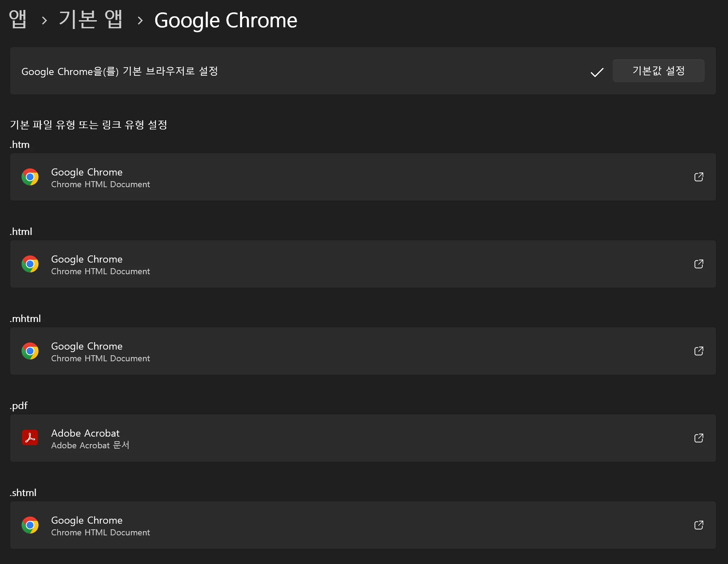Open the external link icon for .html
Viewport: 728px width, 564px height.
pyautogui.click(x=699, y=264)
